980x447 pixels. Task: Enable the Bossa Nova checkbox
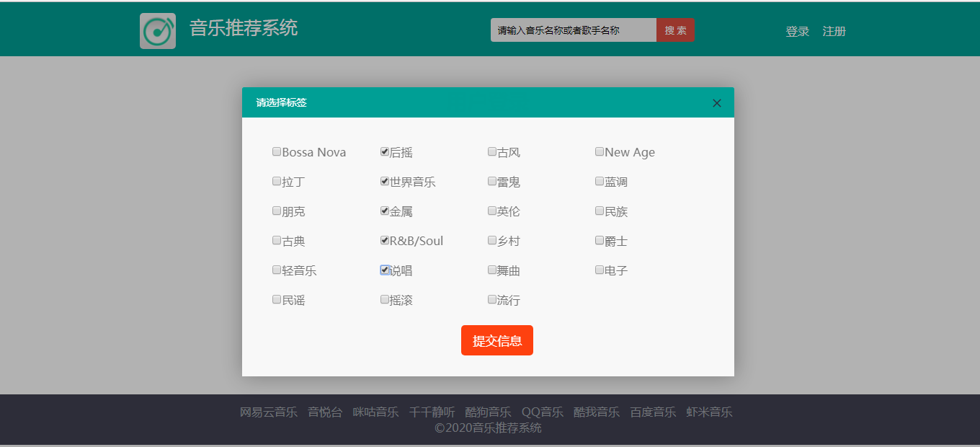pyautogui.click(x=277, y=151)
